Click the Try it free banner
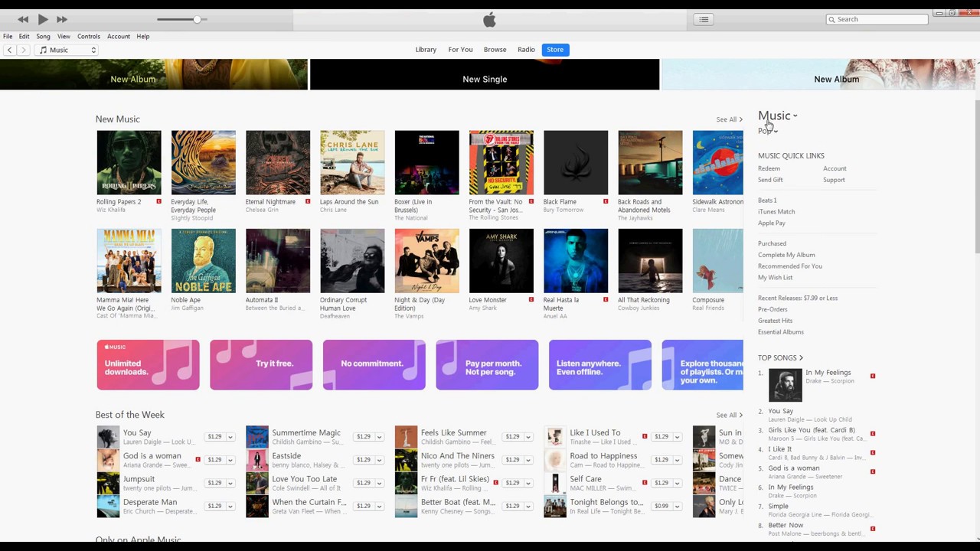980x551 pixels. coord(261,365)
